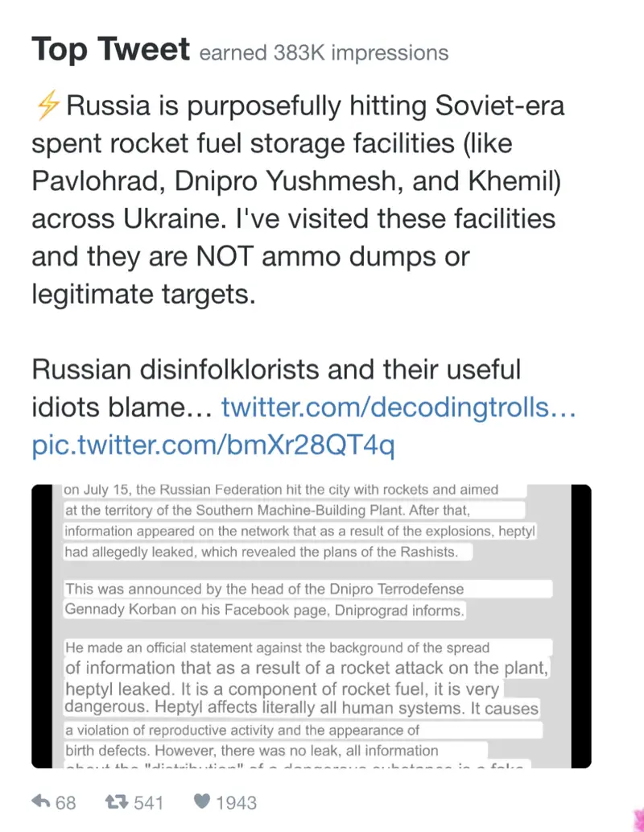Click the retweet count 541

147,802
